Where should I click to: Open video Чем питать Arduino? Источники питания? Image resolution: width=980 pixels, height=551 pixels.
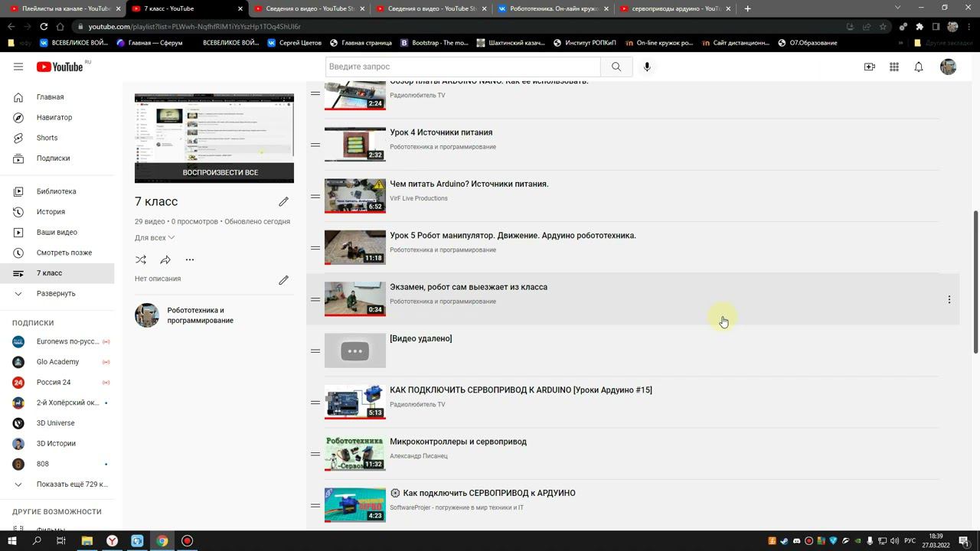[x=469, y=184]
